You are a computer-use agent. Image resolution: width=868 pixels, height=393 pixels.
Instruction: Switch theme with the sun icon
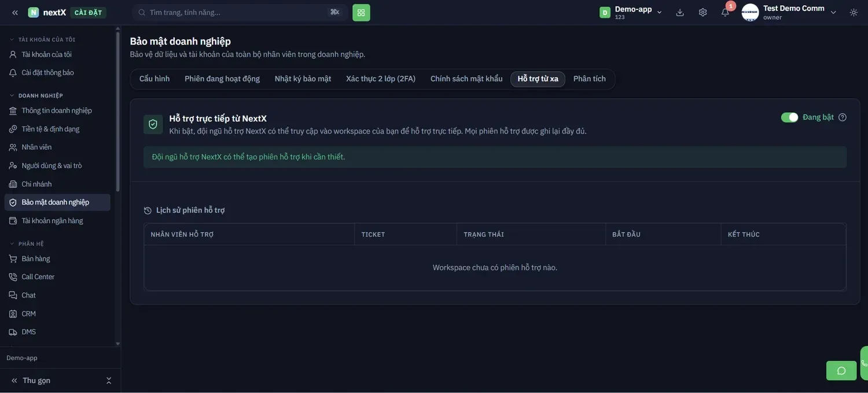click(854, 13)
